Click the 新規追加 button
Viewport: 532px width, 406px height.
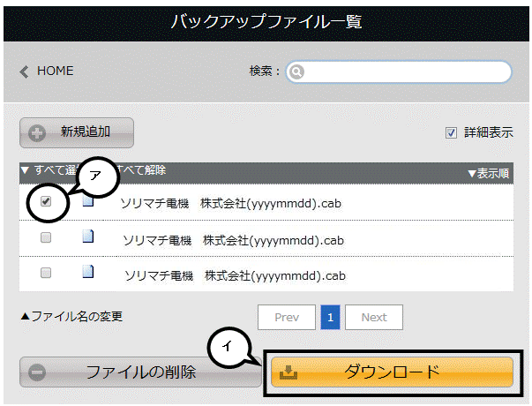(77, 132)
